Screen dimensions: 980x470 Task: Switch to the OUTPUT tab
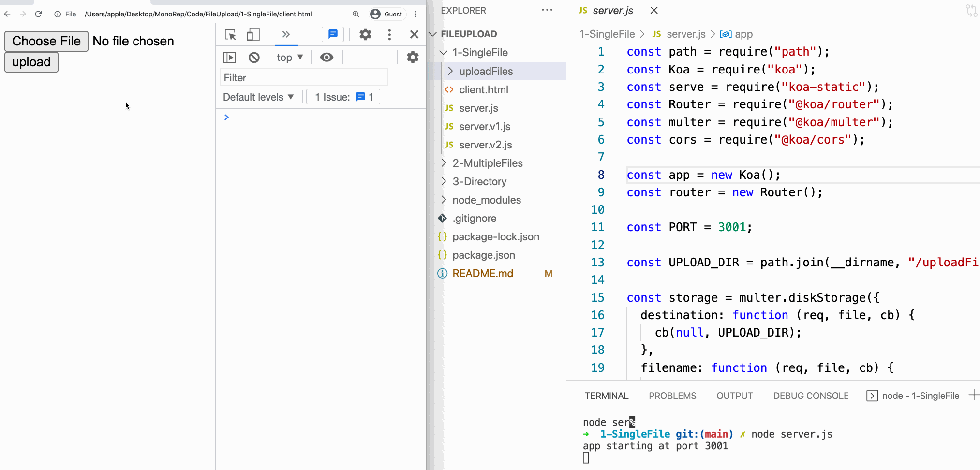point(735,396)
